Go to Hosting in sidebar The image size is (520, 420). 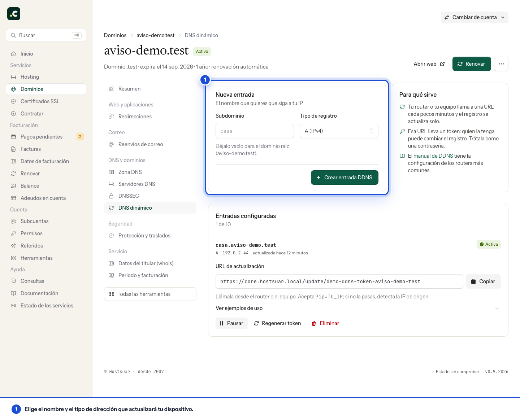point(46,77)
